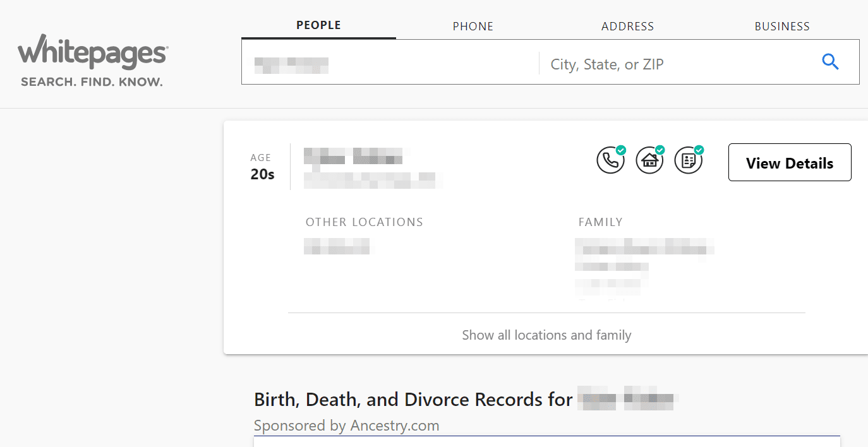Click the Birth, Death, and Divorce Records heading
868x447 pixels.
click(x=413, y=400)
